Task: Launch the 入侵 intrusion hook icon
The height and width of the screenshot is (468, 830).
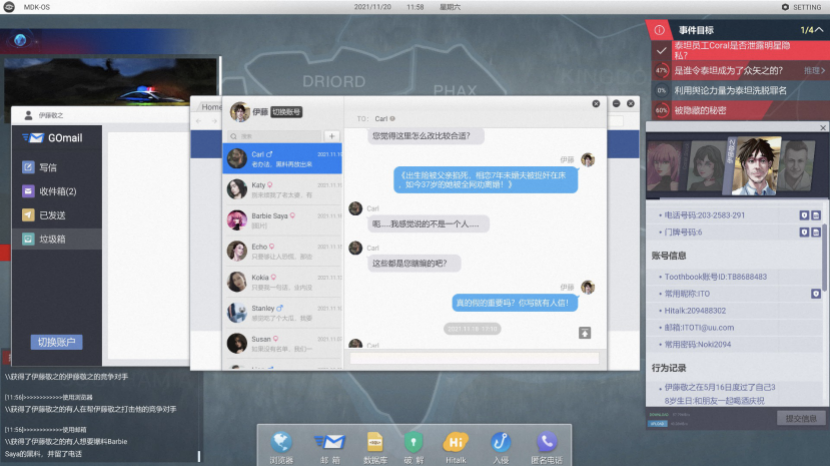Action: point(500,443)
